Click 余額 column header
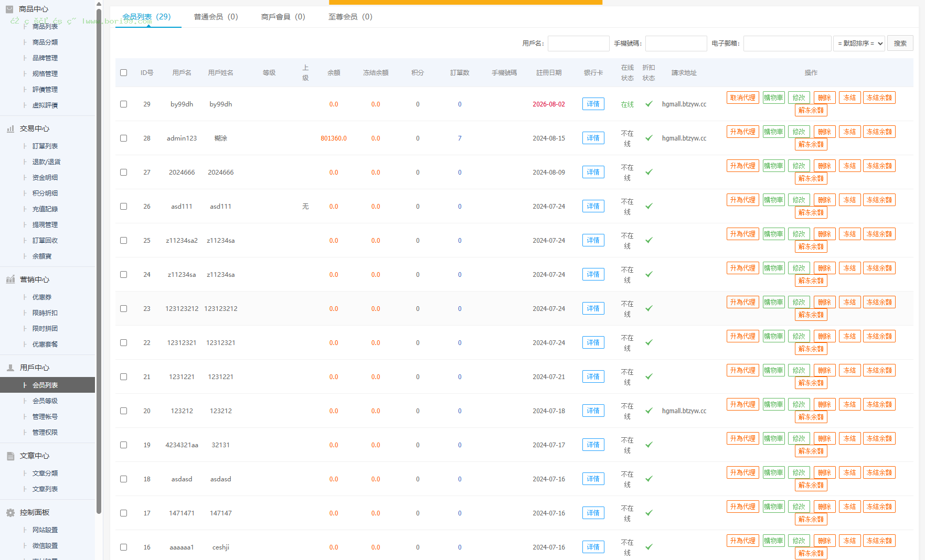 [334, 73]
